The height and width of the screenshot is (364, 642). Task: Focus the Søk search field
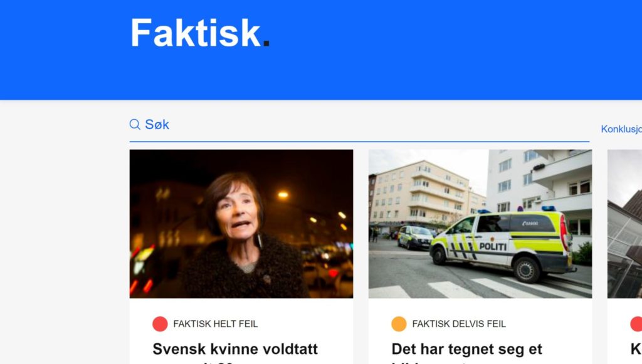pyautogui.click(x=359, y=124)
